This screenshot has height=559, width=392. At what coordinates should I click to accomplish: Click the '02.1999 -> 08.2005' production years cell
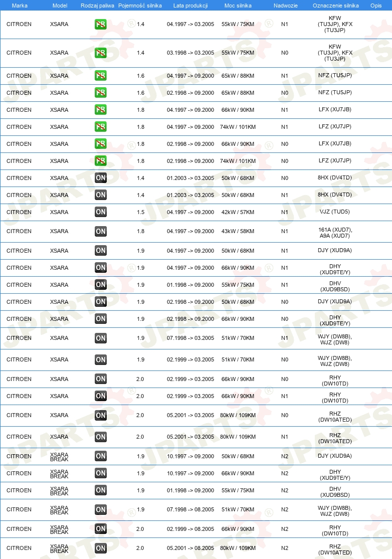(190, 529)
